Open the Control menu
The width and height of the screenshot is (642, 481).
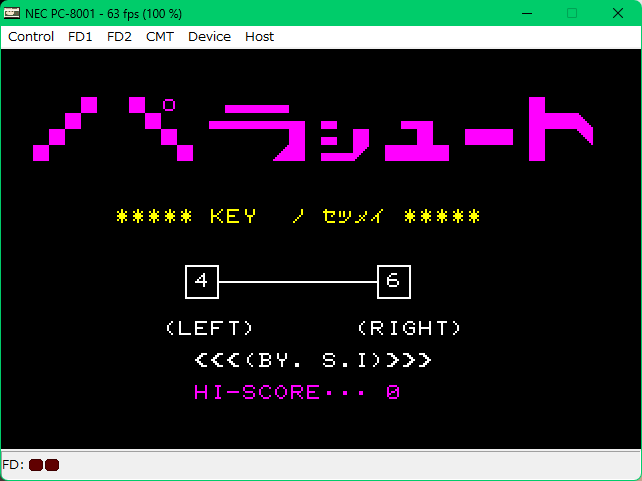point(31,37)
